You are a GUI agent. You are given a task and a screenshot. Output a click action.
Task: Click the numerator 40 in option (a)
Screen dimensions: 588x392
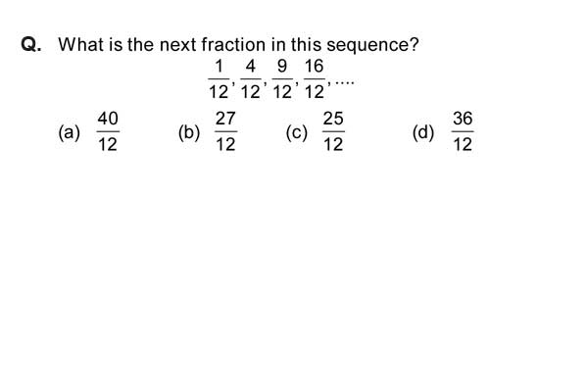coord(108,119)
